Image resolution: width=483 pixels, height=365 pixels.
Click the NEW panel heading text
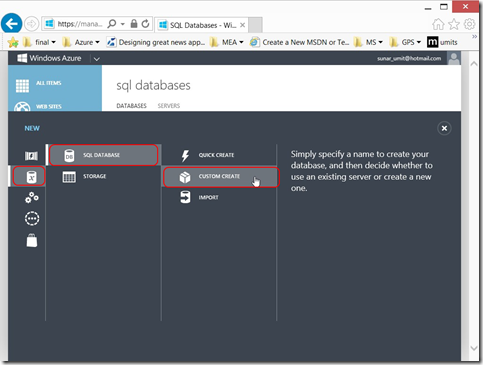(x=32, y=128)
